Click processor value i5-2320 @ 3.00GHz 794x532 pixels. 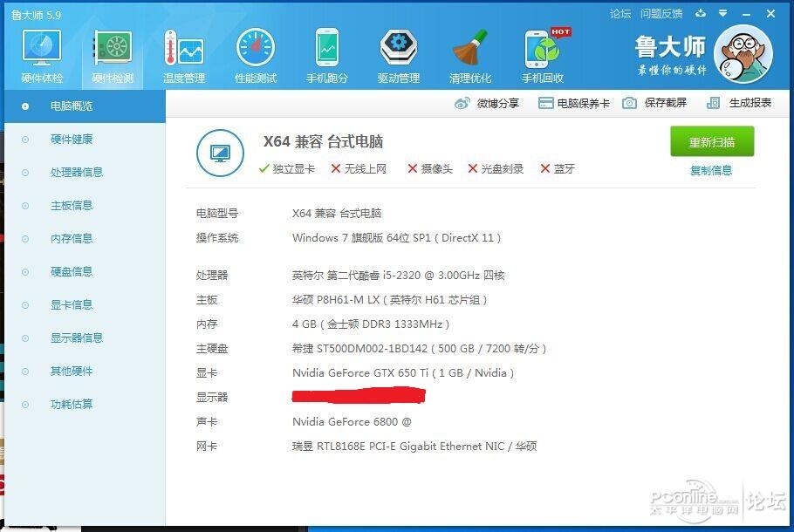pyautogui.click(x=398, y=276)
